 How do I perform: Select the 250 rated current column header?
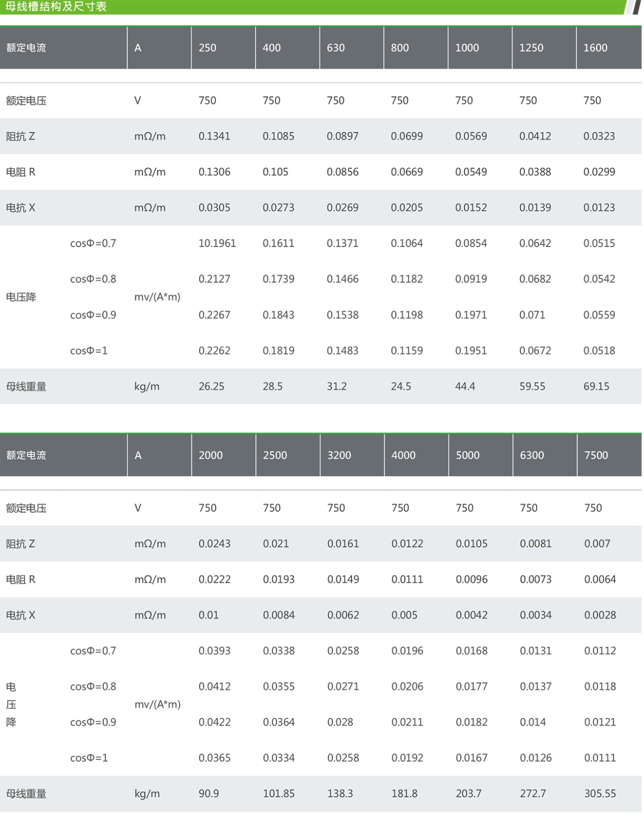[207, 48]
